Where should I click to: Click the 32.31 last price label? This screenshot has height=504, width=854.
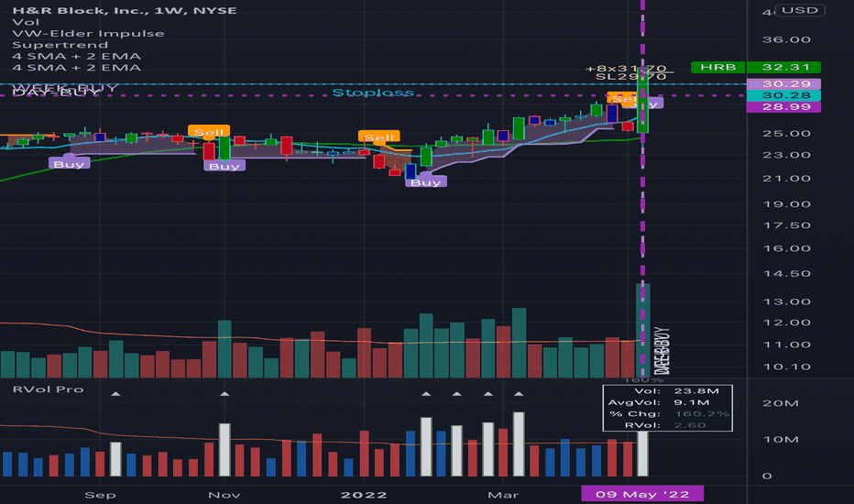pos(783,67)
